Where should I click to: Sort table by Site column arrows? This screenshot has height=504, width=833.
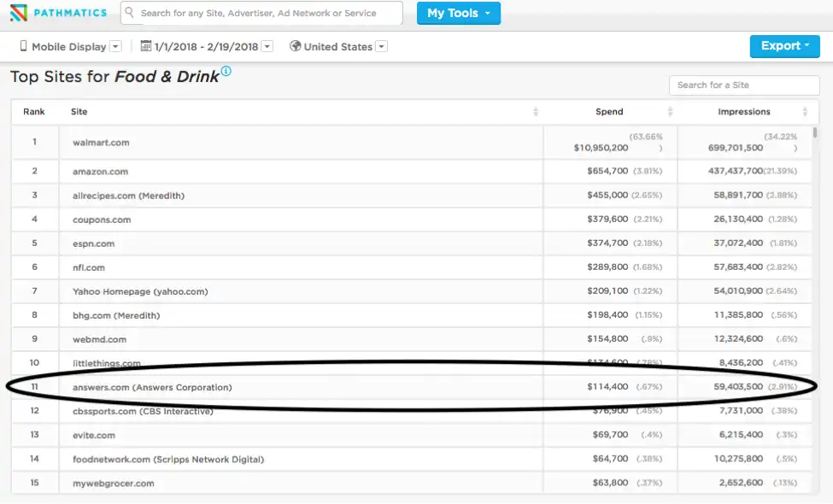click(536, 112)
